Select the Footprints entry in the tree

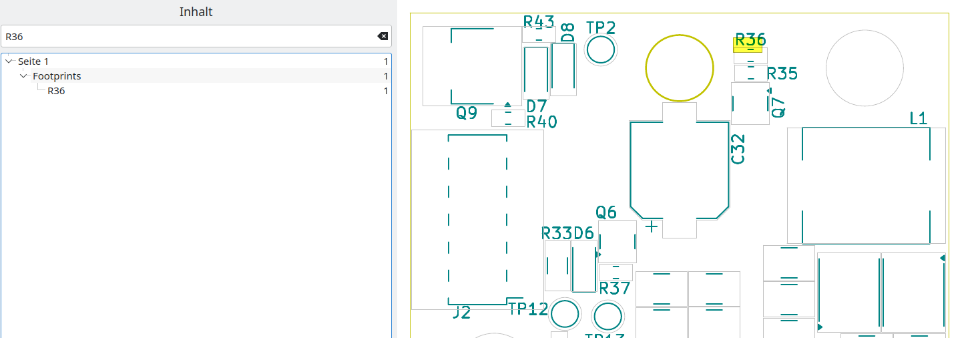click(57, 76)
